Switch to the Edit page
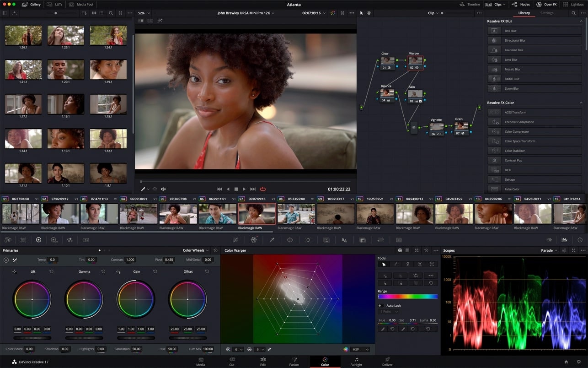588x368 pixels. click(263, 362)
